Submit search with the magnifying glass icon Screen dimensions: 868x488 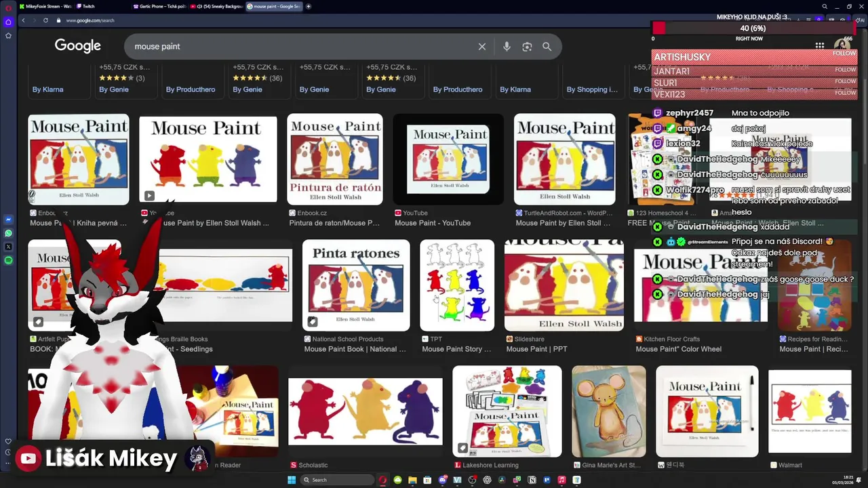(547, 47)
